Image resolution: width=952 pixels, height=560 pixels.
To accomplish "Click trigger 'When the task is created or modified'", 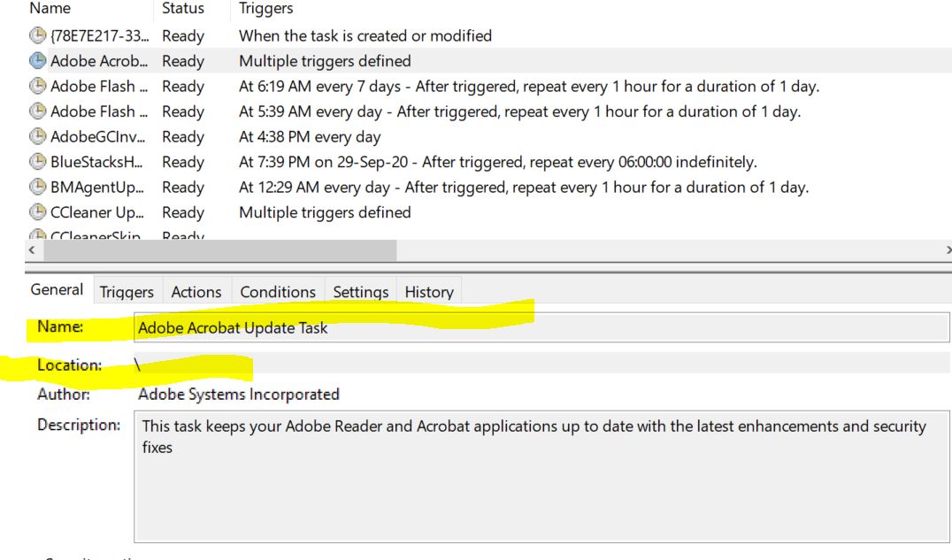I will (x=365, y=36).
